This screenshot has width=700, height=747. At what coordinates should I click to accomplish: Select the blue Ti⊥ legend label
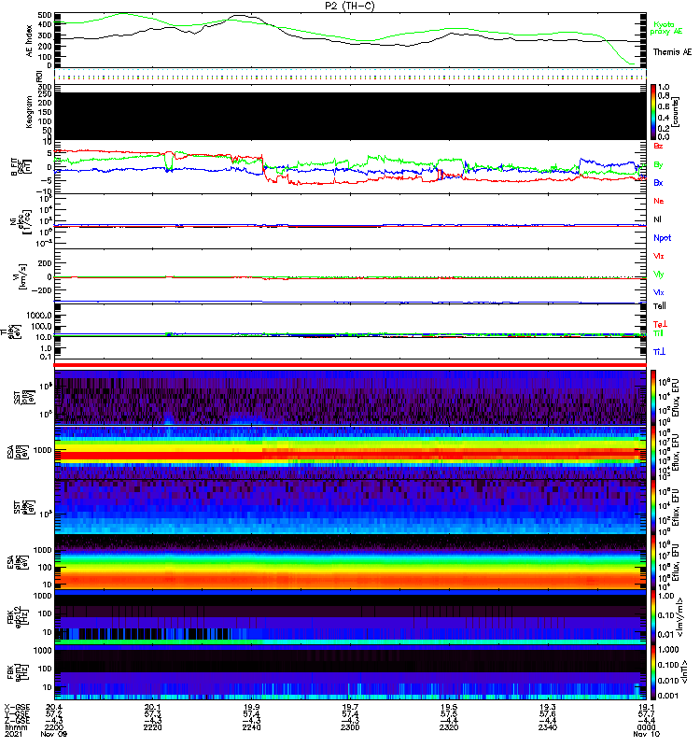659,352
